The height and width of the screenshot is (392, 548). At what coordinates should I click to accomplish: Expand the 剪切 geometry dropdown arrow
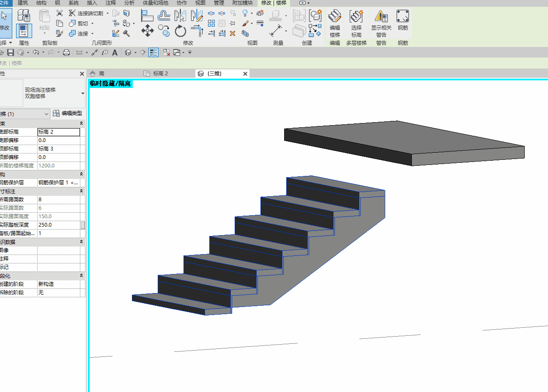pos(92,23)
